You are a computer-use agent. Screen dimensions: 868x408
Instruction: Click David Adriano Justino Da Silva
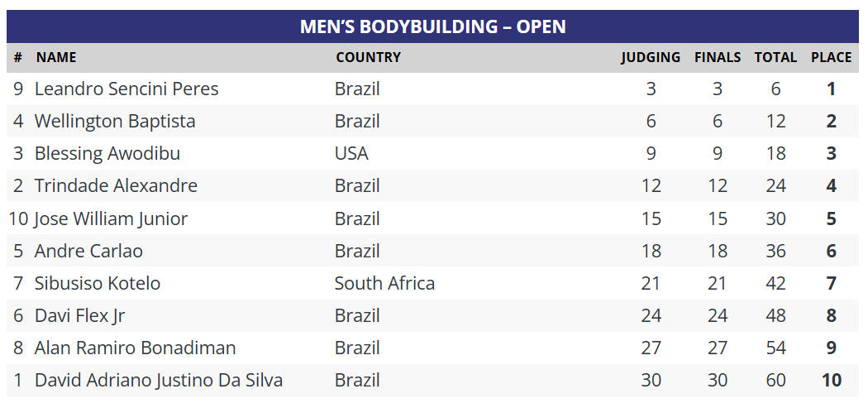pos(159,381)
